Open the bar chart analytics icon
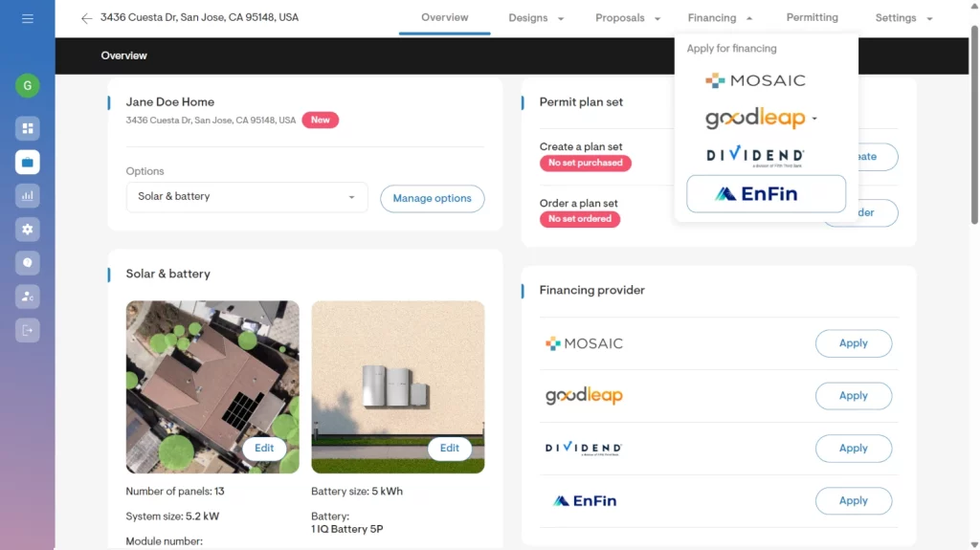Screen dimensions: 980x550 [x=27, y=196]
